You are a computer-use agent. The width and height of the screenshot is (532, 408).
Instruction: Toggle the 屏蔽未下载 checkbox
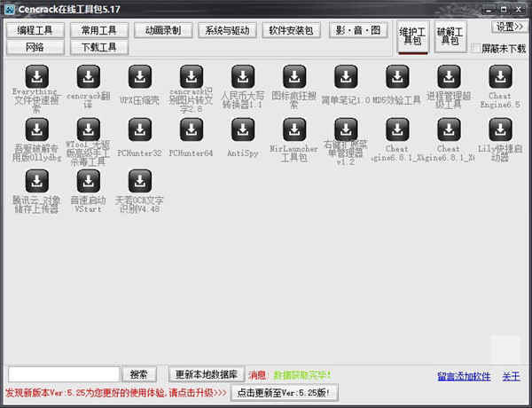pyautogui.click(x=475, y=48)
